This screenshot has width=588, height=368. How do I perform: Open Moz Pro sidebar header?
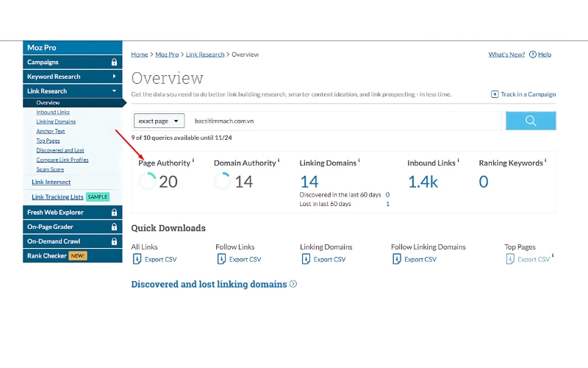click(72, 48)
